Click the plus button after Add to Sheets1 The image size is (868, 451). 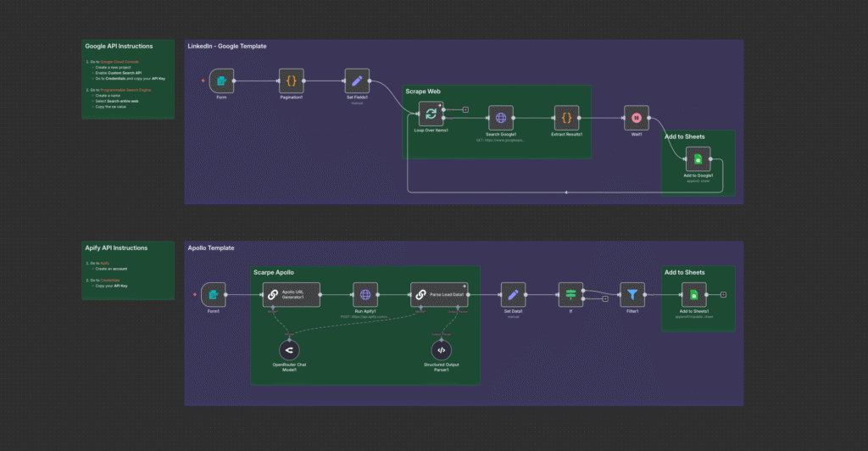coord(722,295)
